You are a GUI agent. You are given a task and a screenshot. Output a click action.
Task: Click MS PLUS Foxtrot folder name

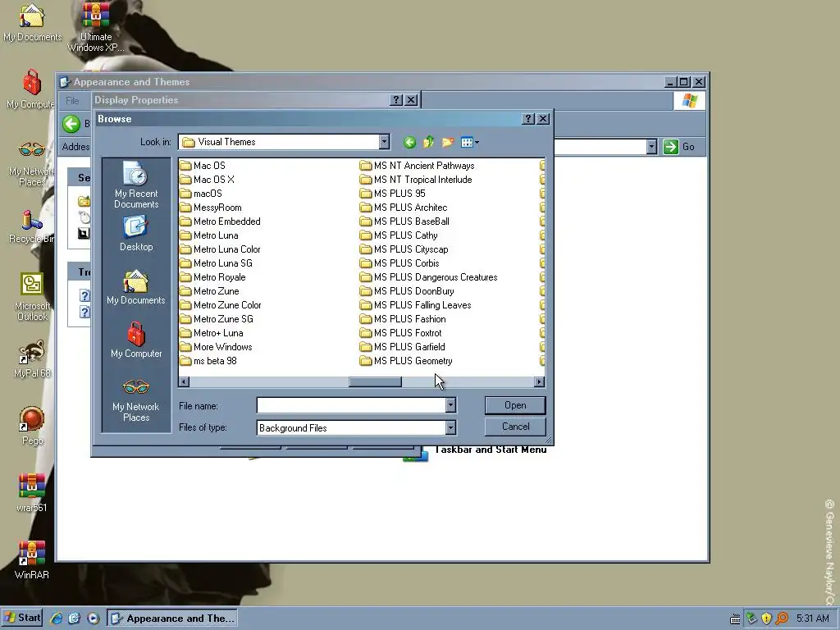pyautogui.click(x=408, y=333)
